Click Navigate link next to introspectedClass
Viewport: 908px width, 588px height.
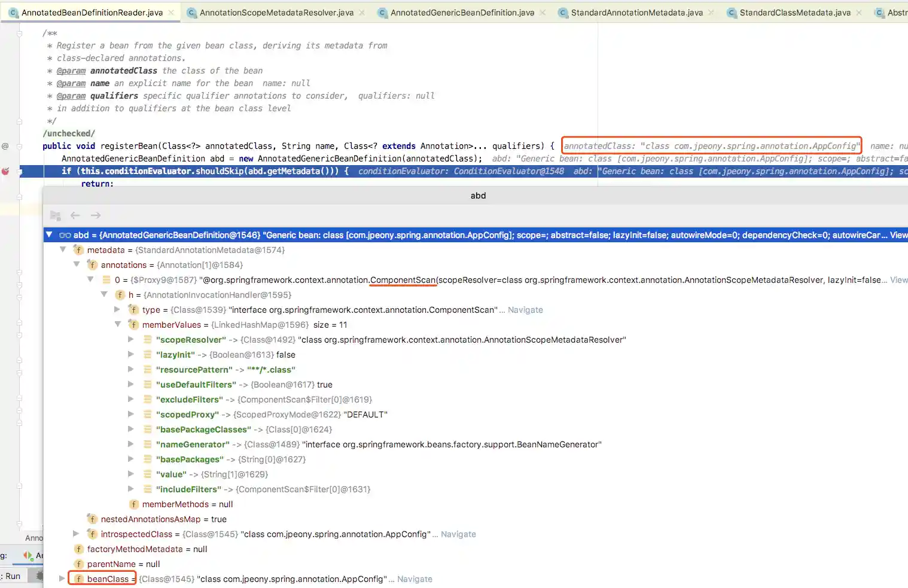click(458, 534)
